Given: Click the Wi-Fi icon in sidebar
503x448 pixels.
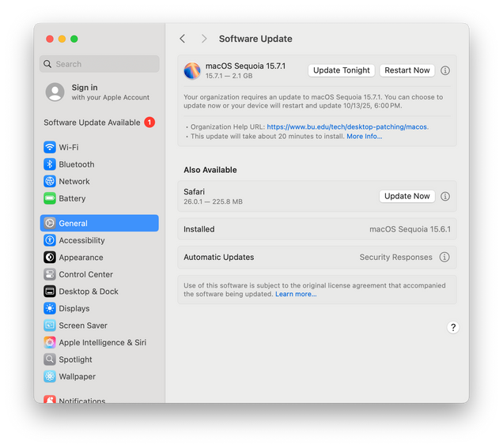Looking at the screenshot, I should click(50, 148).
